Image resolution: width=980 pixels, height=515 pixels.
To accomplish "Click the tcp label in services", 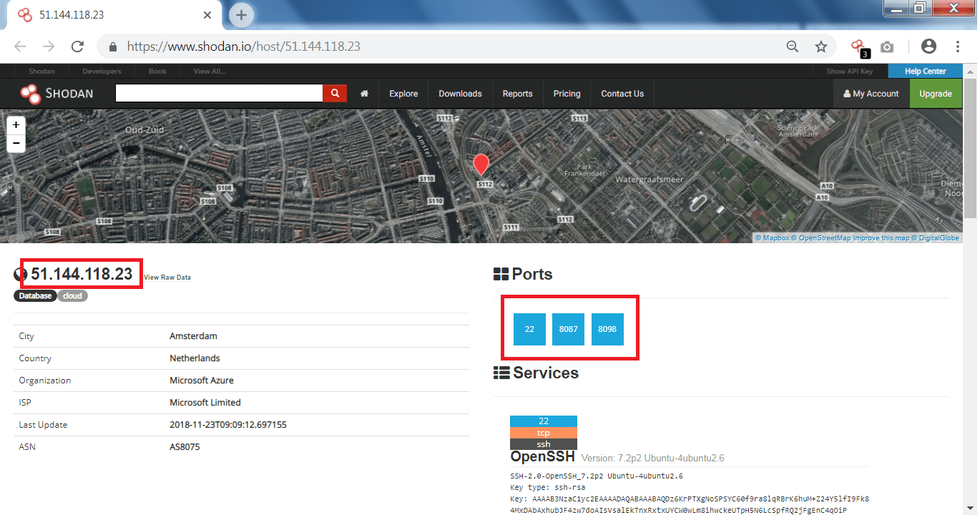I will [x=544, y=433].
